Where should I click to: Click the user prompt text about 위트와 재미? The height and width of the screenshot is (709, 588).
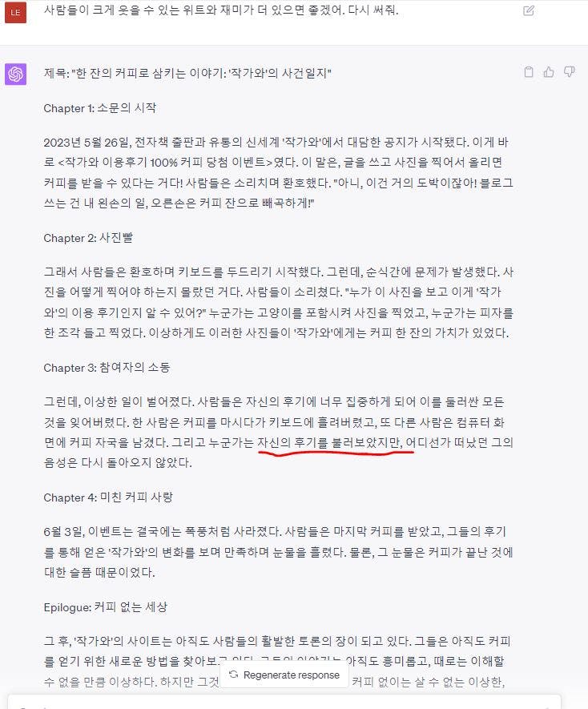pos(221,10)
